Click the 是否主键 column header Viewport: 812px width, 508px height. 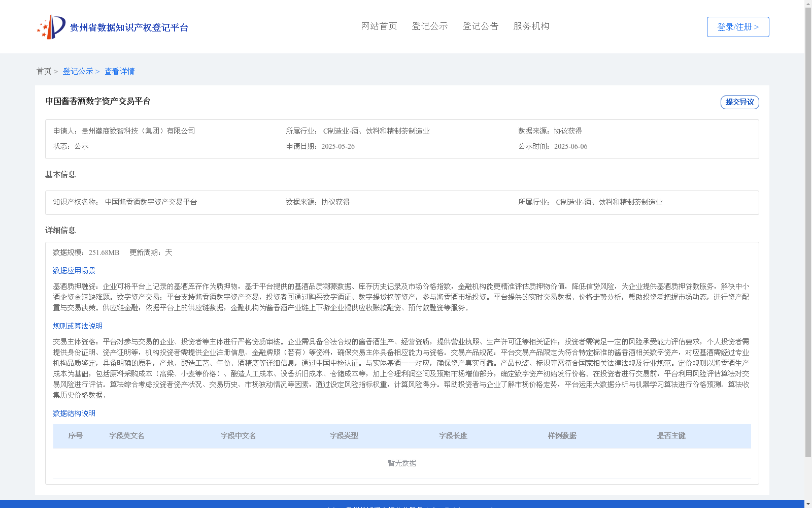[671, 436]
